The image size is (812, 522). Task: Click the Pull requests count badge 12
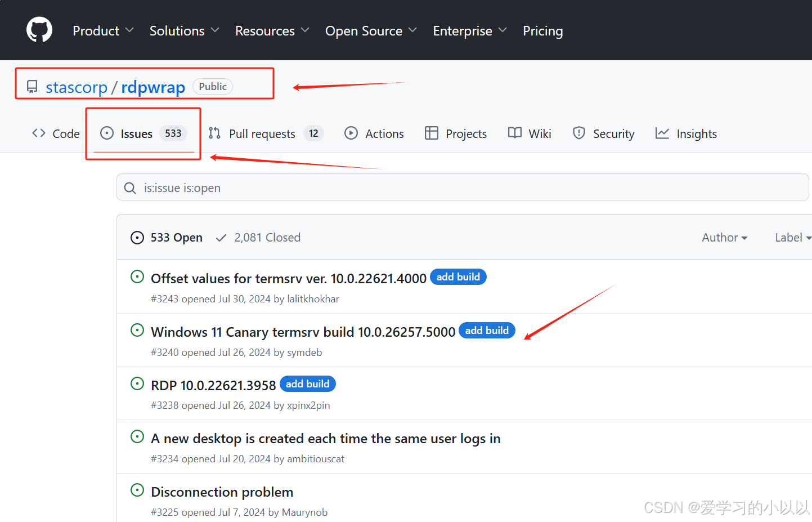tap(313, 133)
